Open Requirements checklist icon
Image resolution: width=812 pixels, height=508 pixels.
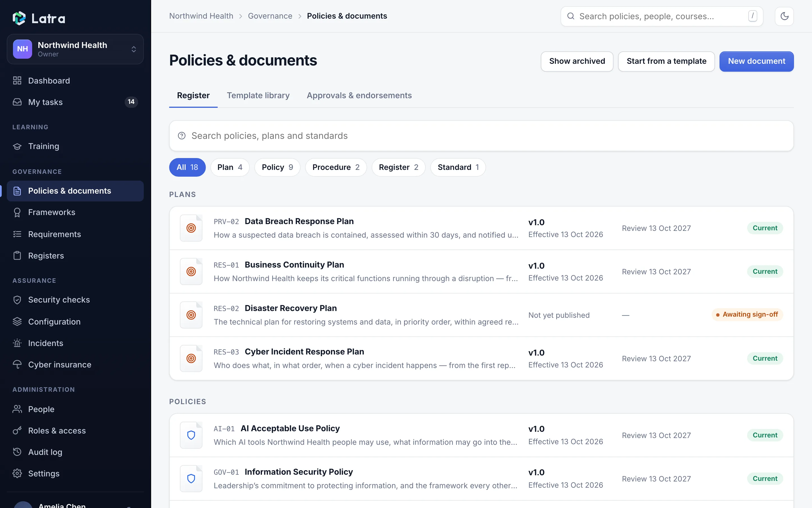pos(17,234)
